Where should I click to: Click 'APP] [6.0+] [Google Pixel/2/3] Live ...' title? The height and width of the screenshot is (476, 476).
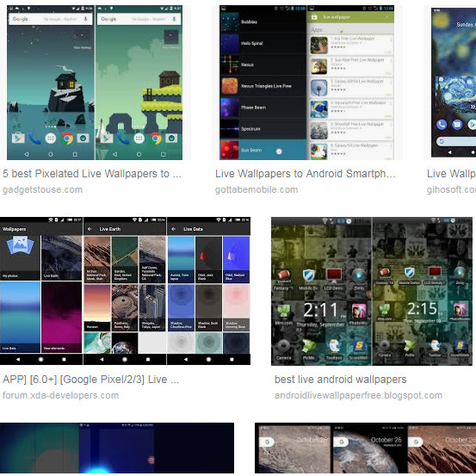(90, 380)
